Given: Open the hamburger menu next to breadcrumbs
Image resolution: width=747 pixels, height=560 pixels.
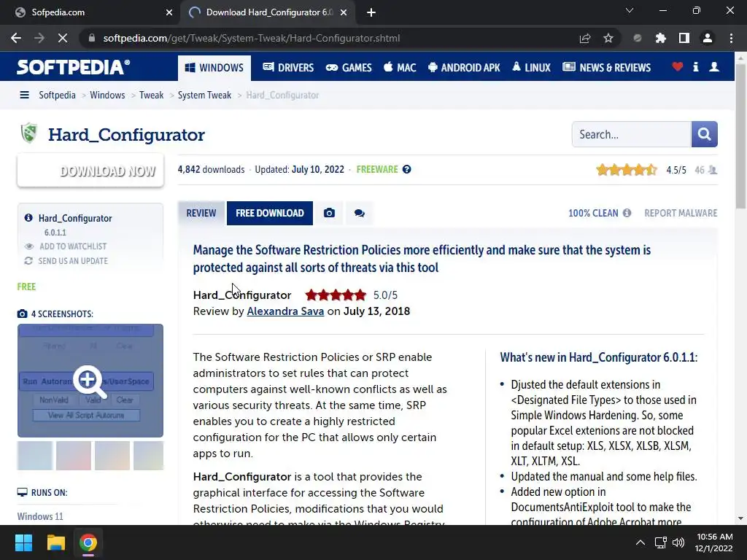Looking at the screenshot, I should click(x=24, y=96).
